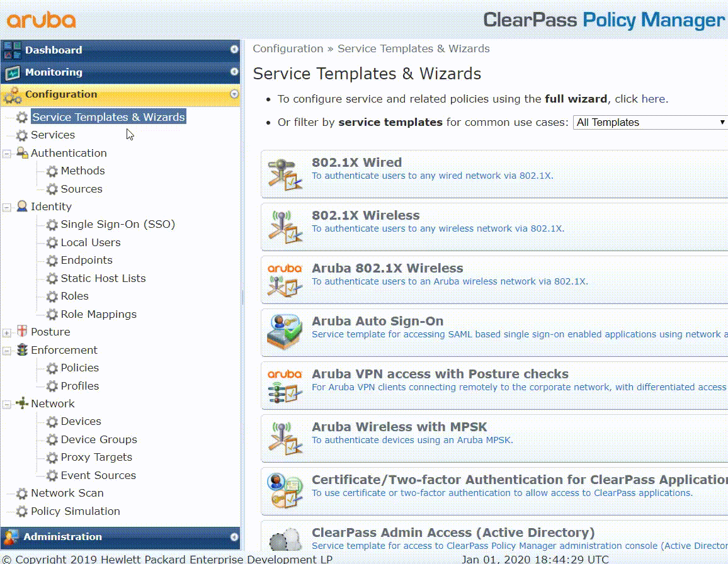
Task: Click the Certificate/Two-factor Authentication template icon
Action: click(285, 491)
